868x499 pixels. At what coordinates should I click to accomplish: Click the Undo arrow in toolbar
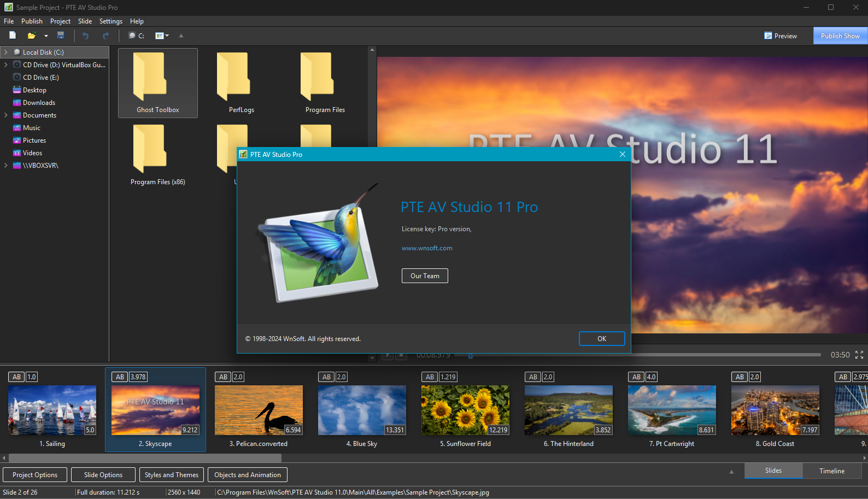pos(85,36)
